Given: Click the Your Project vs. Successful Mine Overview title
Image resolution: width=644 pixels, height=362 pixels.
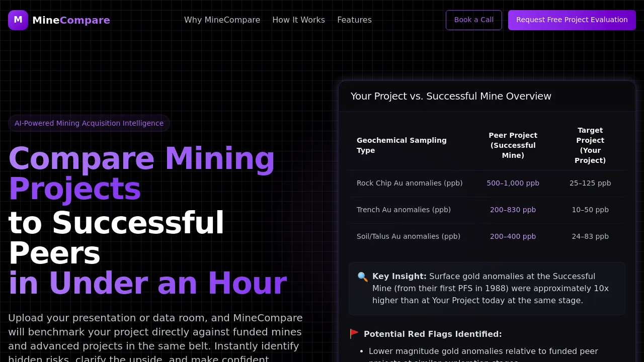Looking at the screenshot, I should click(451, 96).
